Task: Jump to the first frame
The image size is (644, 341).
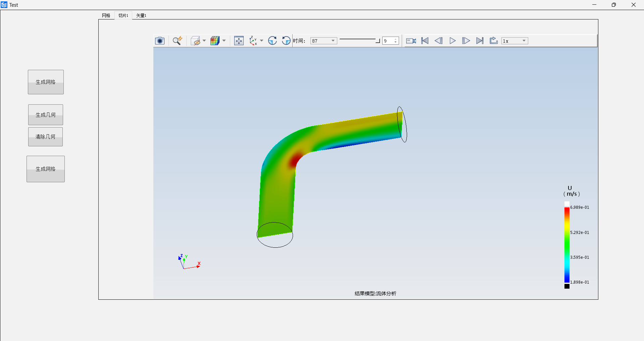Action: pyautogui.click(x=425, y=41)
